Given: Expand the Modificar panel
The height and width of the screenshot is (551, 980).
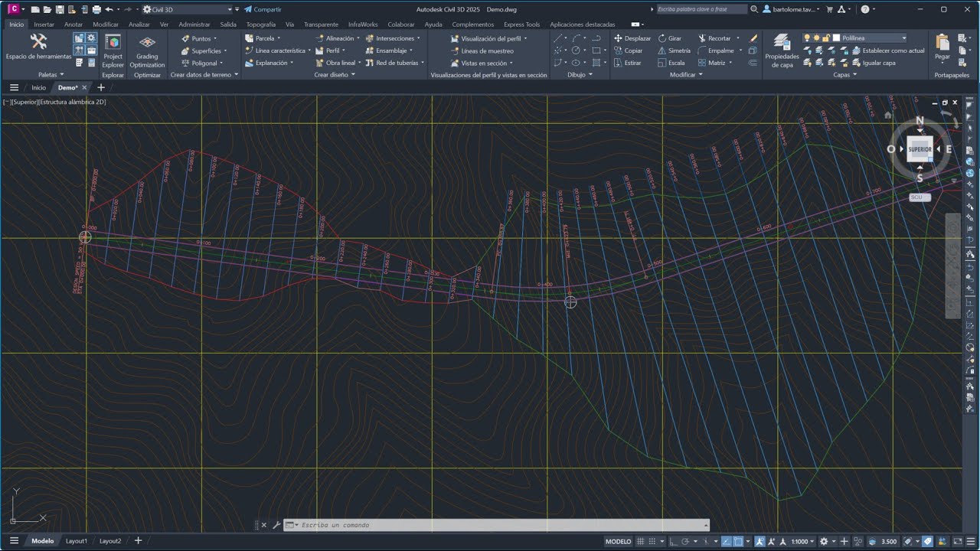Looking at the screenshot, I should (x=686, y=75).
